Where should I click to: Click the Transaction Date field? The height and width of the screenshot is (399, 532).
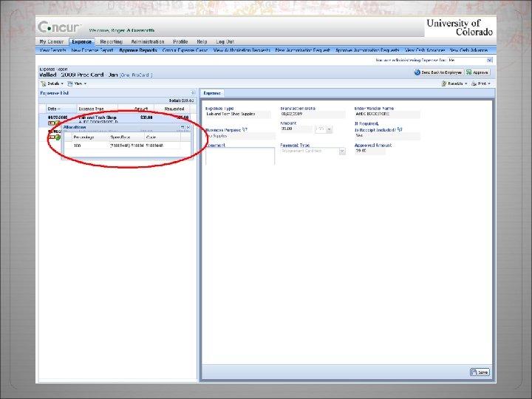click(313, 115)
